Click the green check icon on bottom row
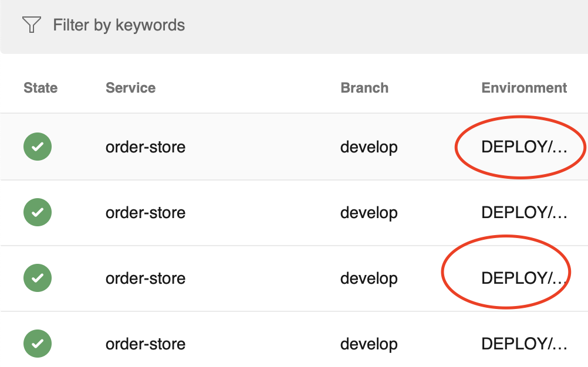Viewport: 588px width, 367px height. (37, 344)
